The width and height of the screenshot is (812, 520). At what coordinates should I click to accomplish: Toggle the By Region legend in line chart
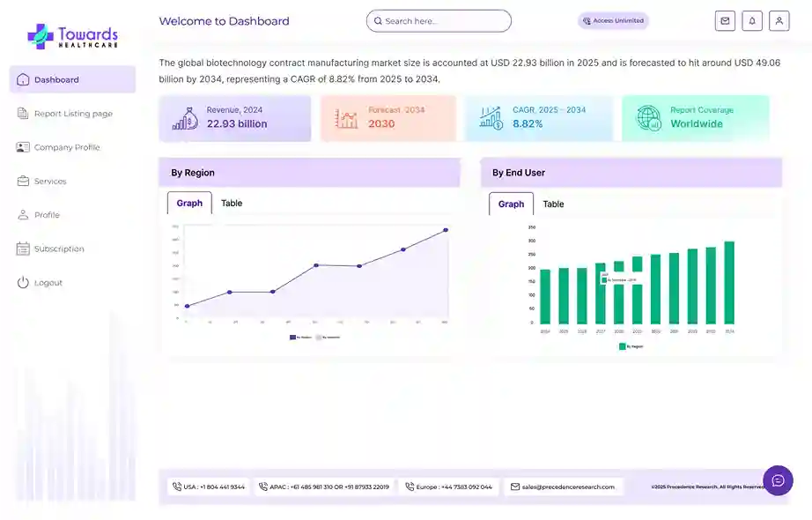coord(300,337)
